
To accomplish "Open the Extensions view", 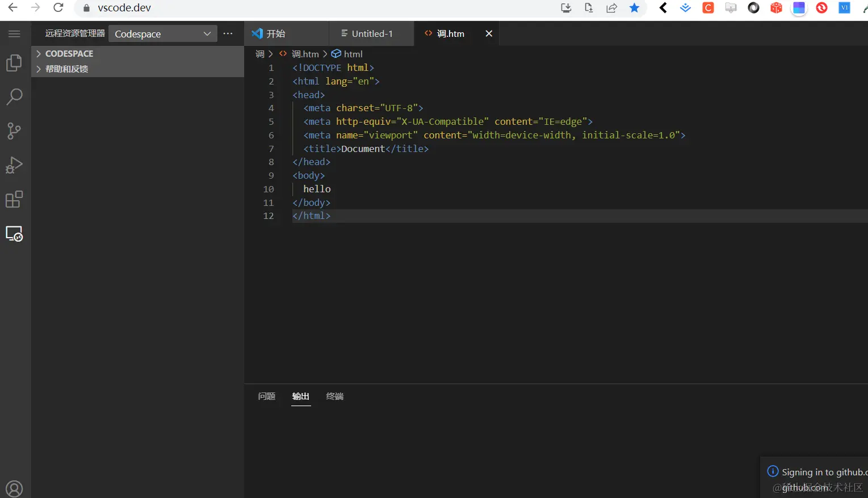I will click(x=14, y=200).
